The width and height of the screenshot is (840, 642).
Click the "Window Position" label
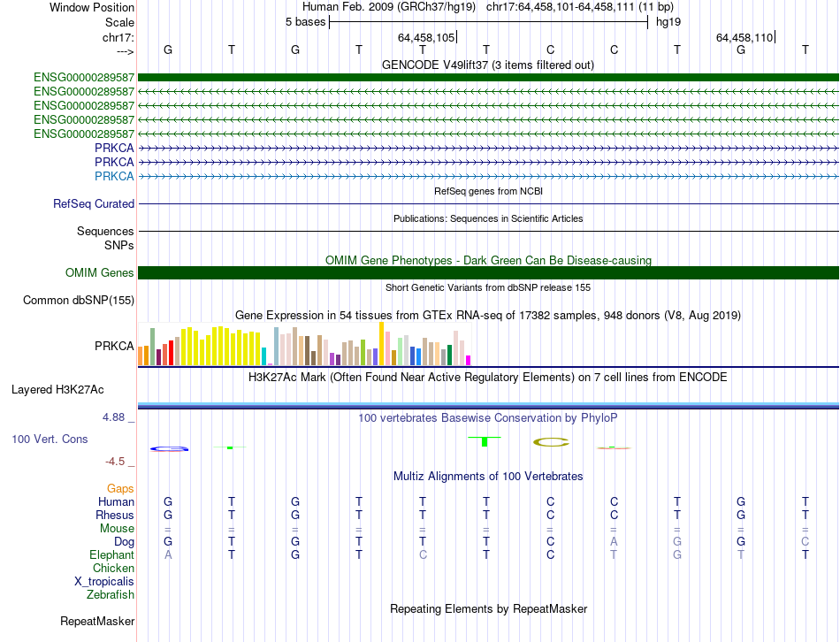(x=92, y=7)
